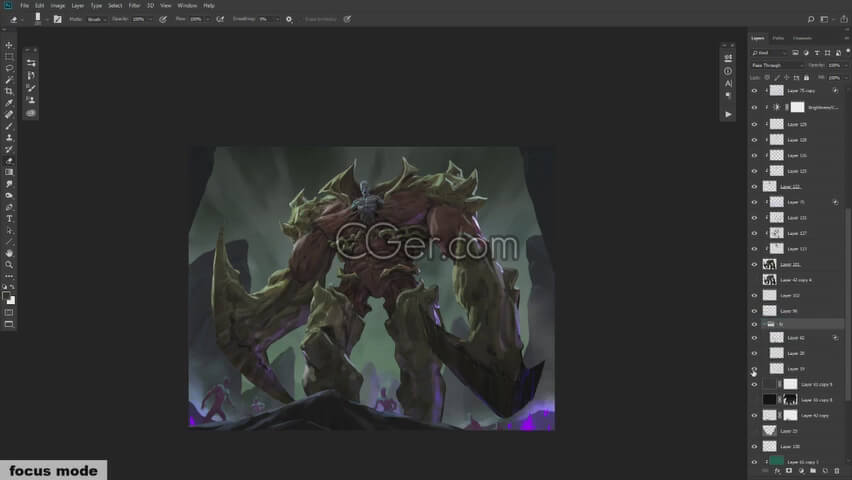Select the History Brush tool
This screenshot has height=480, width=852.
(9, 149)
